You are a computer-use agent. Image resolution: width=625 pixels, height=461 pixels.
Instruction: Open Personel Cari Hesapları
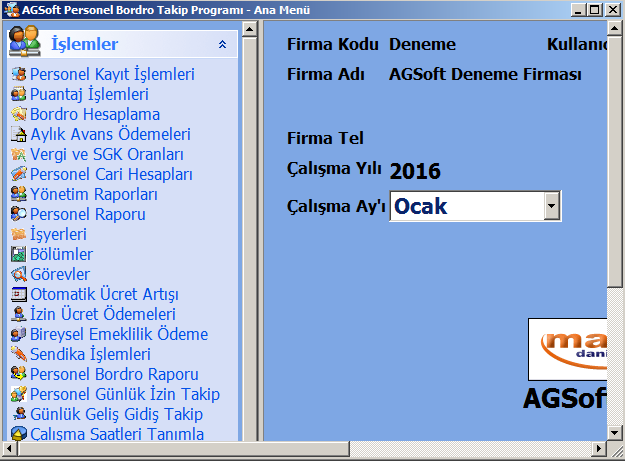[x=111, y=174]
